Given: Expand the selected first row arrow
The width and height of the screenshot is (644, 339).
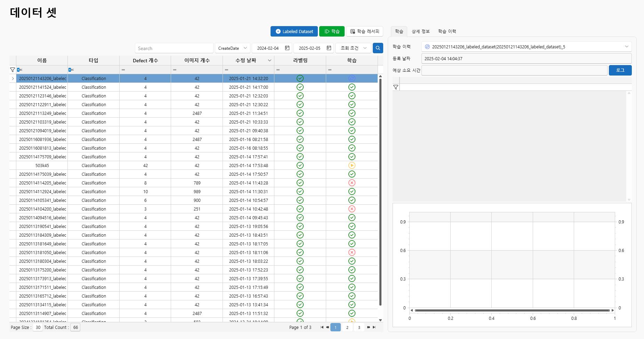Looking at the screenshot, I should coord(13,79).
